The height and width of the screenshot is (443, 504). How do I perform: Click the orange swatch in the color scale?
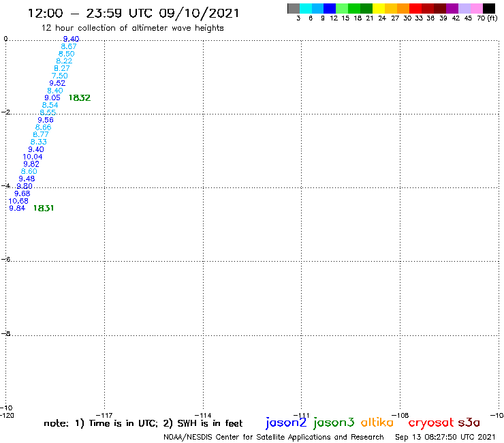tap(403, 8)
